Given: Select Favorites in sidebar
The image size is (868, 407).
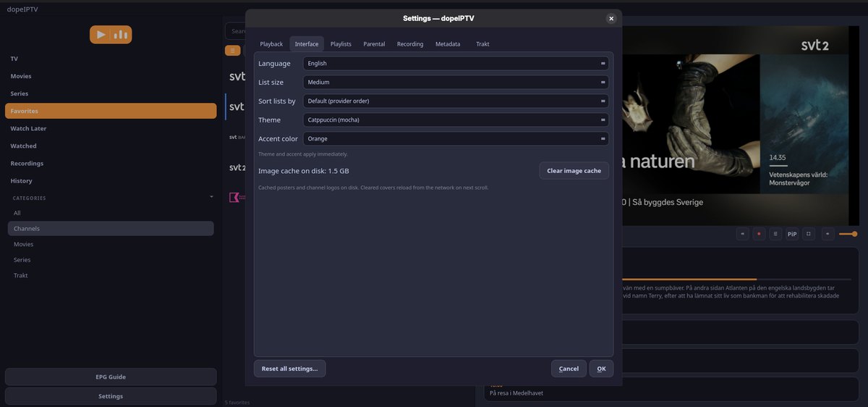Looking at the screenshot, I should tap(111, 111).
